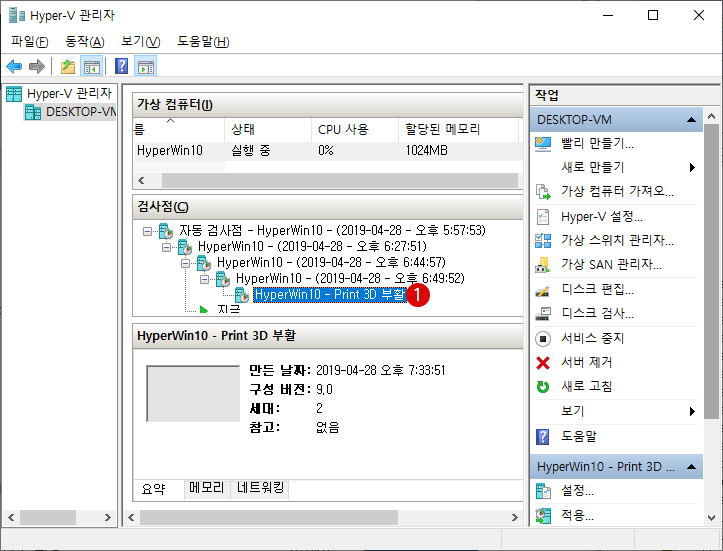This screenshot has width=723, height=551.
Task: Sort by the 이름 column header arrow
Action: pos(171,121)
